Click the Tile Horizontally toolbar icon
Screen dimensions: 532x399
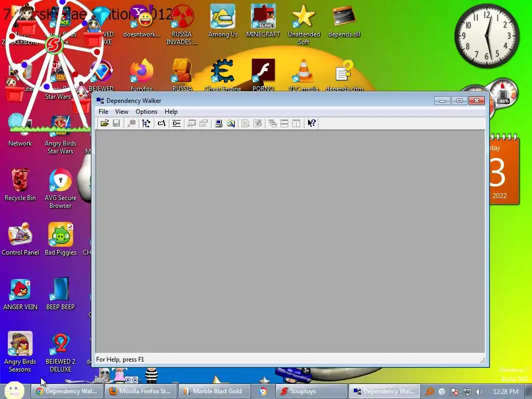tap(284, 123)
